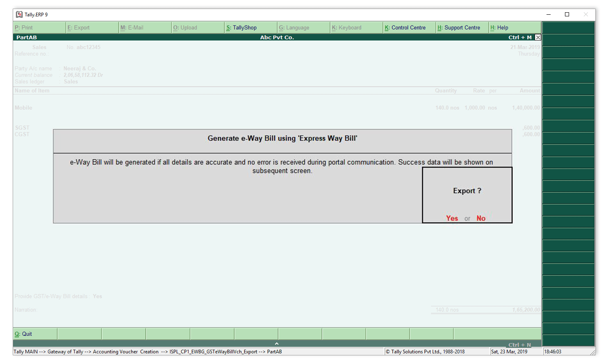Click the CGST ledger line
Viewport: 608px width, 364px height.
click(x=22, y=134)
